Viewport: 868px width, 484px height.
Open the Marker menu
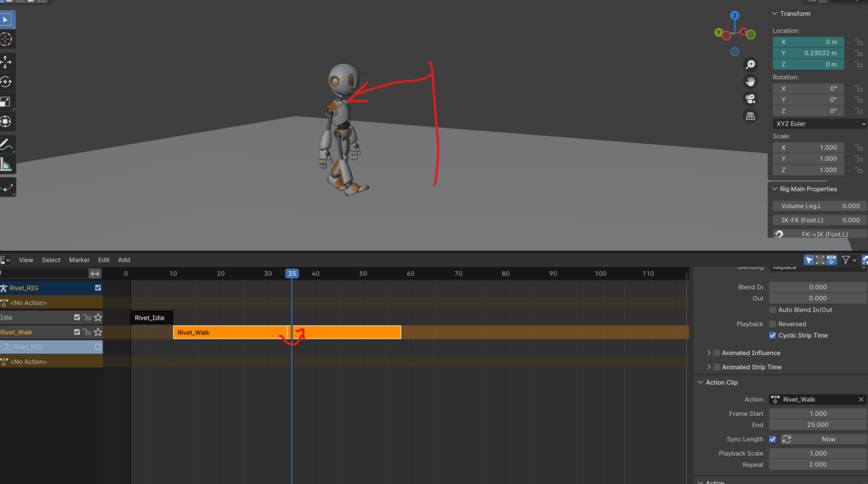(x=79, y=260)
